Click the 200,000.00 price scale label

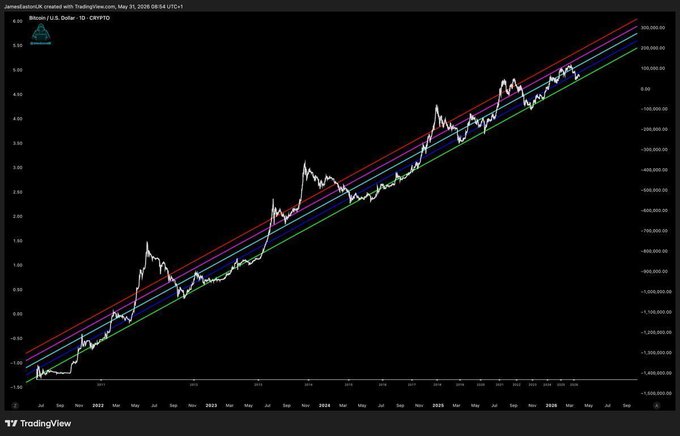(652, 48)
